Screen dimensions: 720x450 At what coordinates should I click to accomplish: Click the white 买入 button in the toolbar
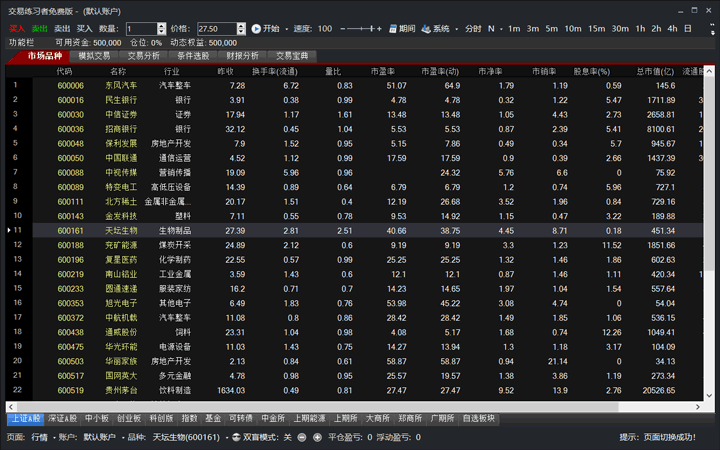coord(84,28)
